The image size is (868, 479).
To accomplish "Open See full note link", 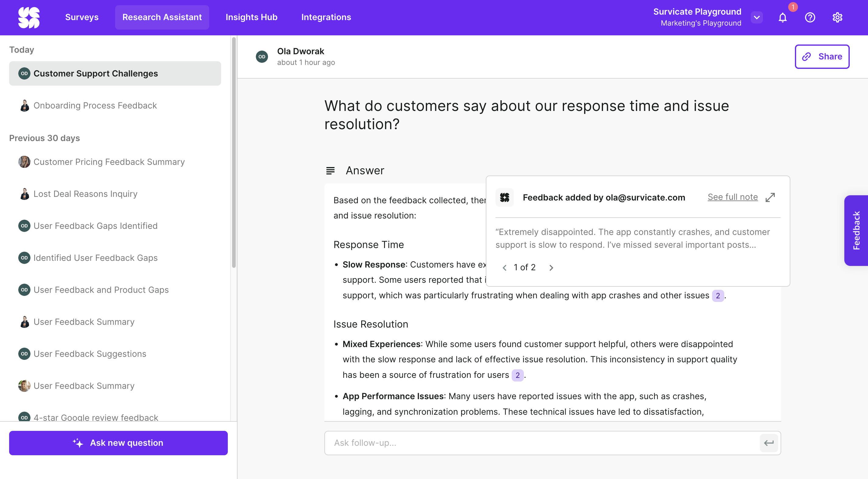I will [x=733, y=197].
